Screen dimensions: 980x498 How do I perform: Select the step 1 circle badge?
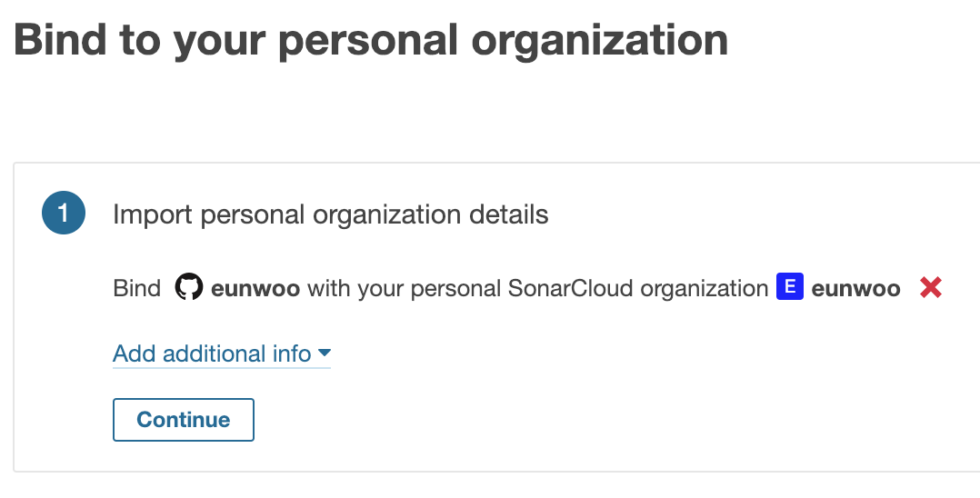coord(64,213)
